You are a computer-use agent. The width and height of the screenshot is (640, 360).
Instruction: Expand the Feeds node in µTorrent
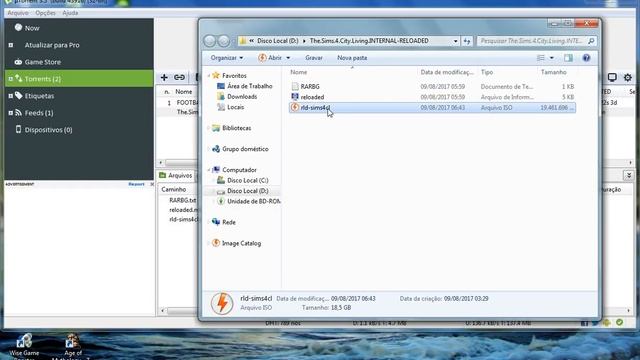click(11, 113)
